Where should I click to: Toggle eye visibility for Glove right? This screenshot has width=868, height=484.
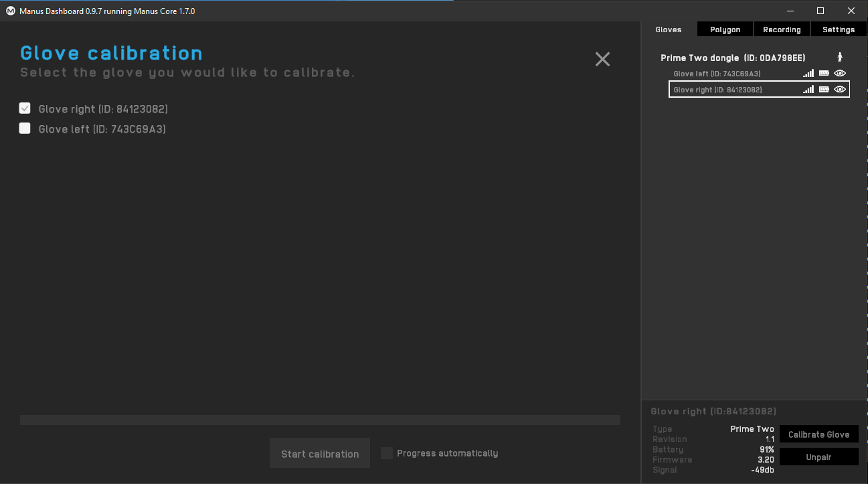click(x=840, y=90)
